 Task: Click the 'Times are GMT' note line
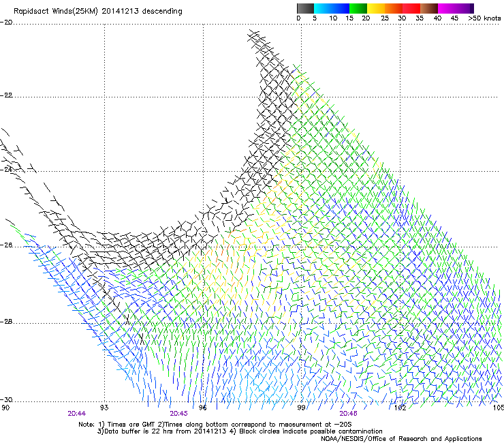click(215, 425)
